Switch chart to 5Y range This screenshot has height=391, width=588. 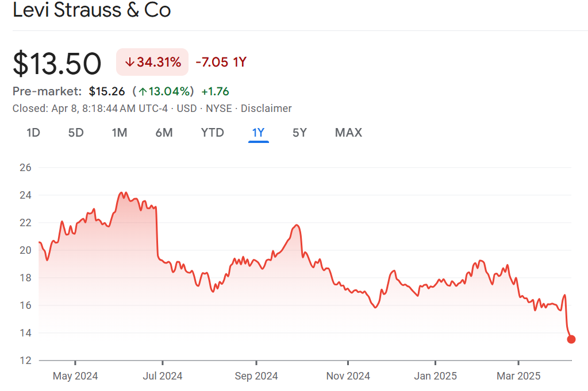299,133
